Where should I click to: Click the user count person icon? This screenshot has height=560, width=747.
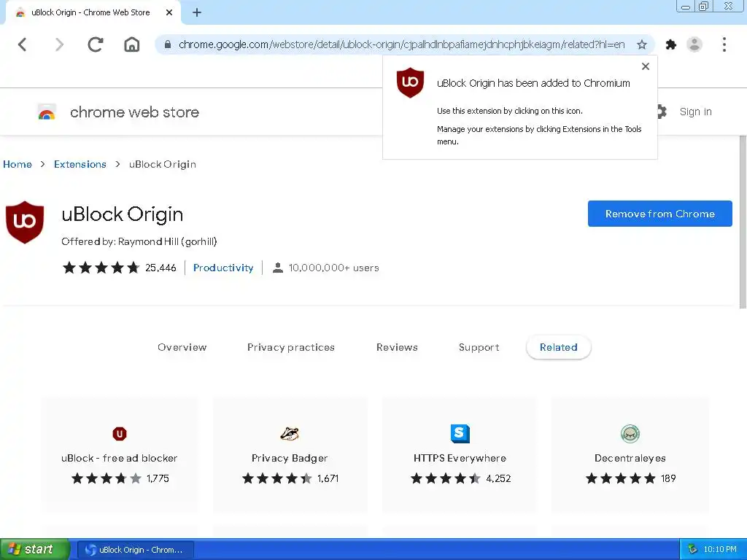click(278, 268)
